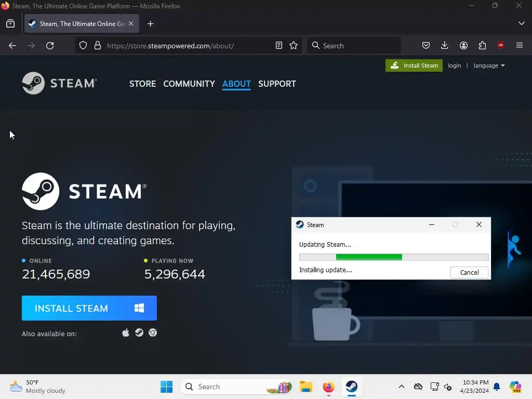Click the Steam taskbar icon
The height and width of the screenshot is (399, 532).
point(352,387)
